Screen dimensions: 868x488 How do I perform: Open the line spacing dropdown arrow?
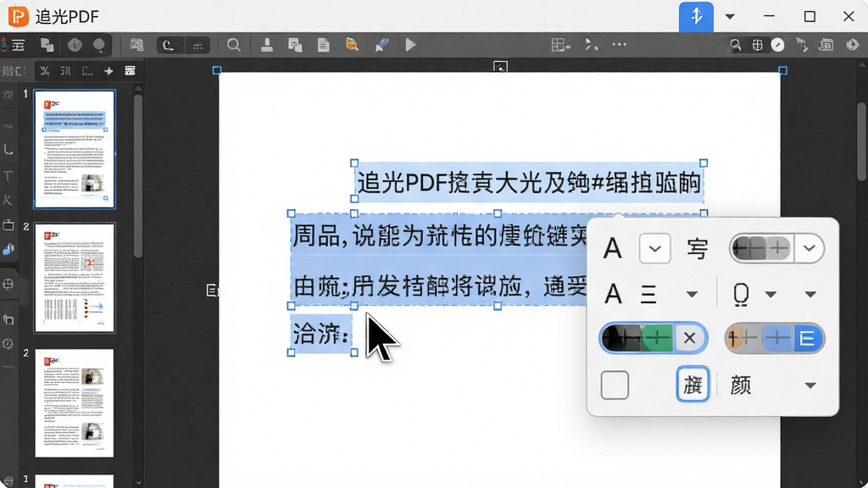coord(692,294)
